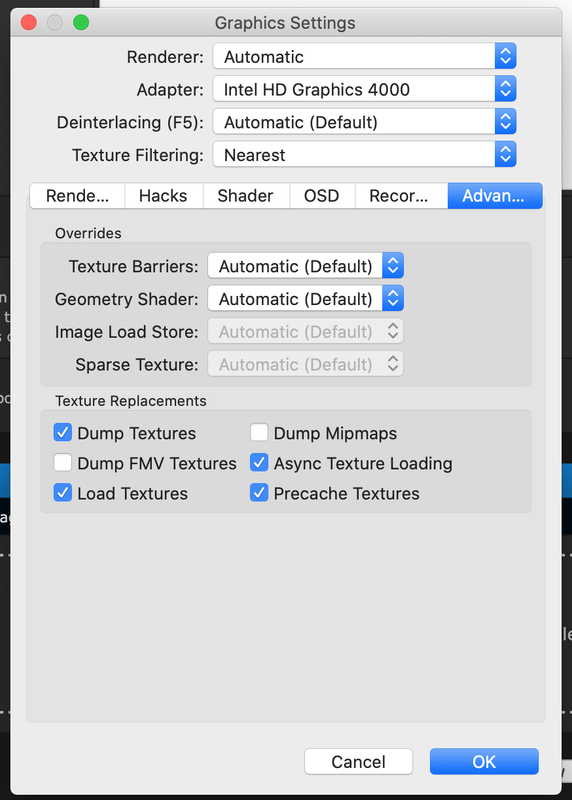Viewport: 572px width, 800px height.
Task: Open the Recording tab
Action: 399,195
